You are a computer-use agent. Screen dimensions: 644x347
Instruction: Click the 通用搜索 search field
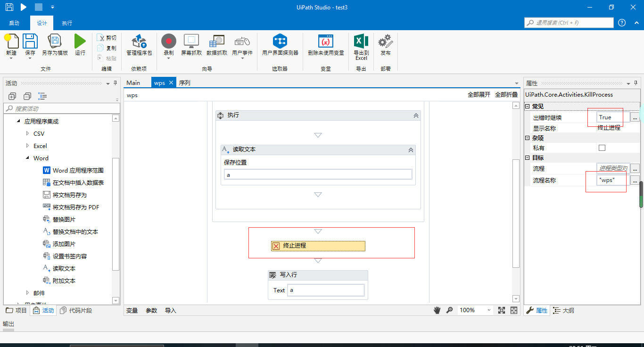pyautogui.click(x=569, y=23)
